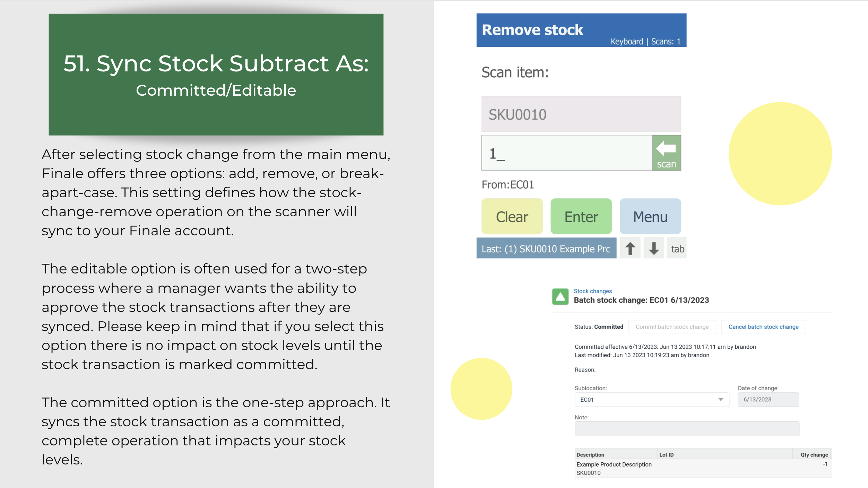The image size is (868, 488).
Task: Click the SKU0010 text in table row
Action: (x=588, y=473)
